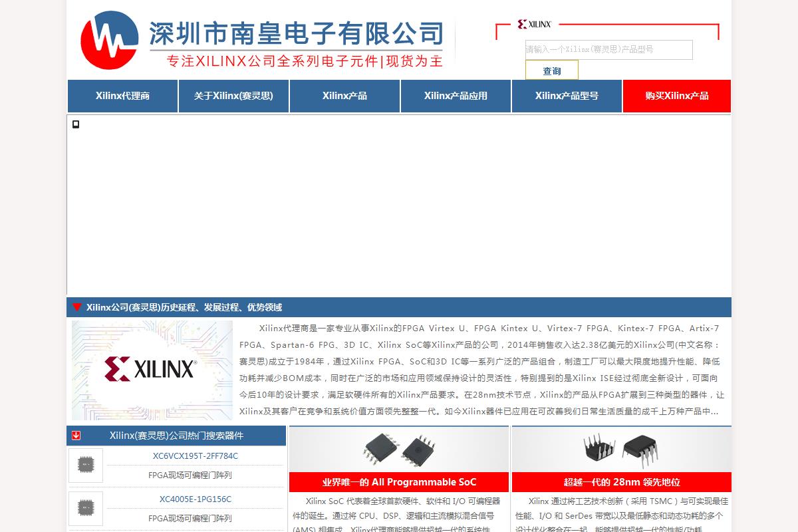Click the 专注XILINX公司全系列电子元件 slogan
Image resolution: width=798 pixels, height=532 pixels.
point(304,61)
